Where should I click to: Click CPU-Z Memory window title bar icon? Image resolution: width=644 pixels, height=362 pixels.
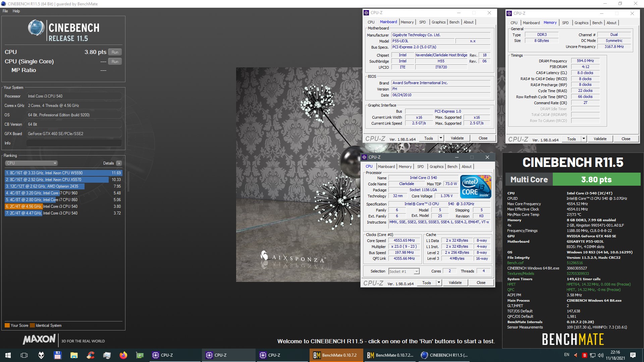click(x=510, y=13)
